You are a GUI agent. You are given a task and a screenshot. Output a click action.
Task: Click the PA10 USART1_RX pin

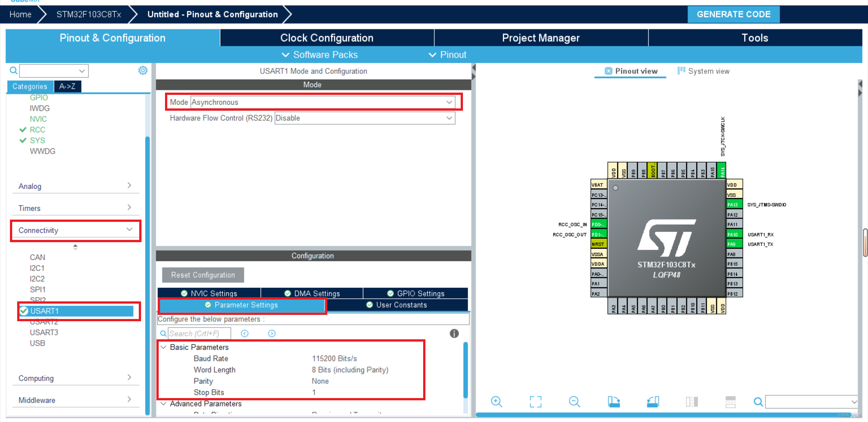pyautogui.click(x=734, y=234)
